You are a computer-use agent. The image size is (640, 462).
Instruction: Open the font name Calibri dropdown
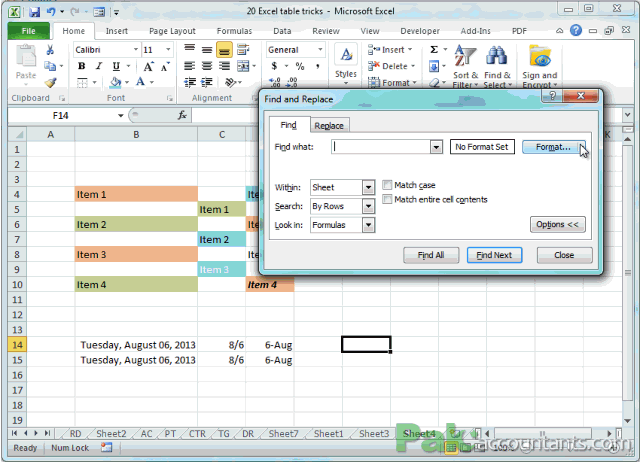click(136, 50)
